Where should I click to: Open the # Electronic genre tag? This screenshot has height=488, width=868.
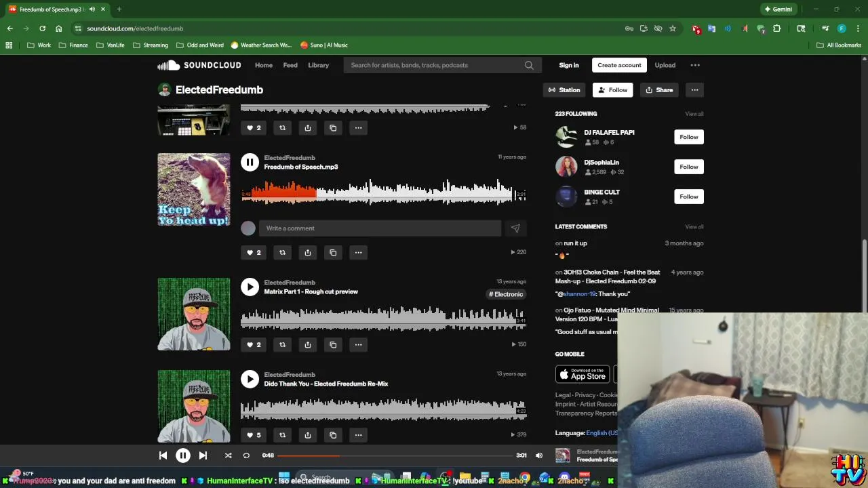click(x=506, y=294)
